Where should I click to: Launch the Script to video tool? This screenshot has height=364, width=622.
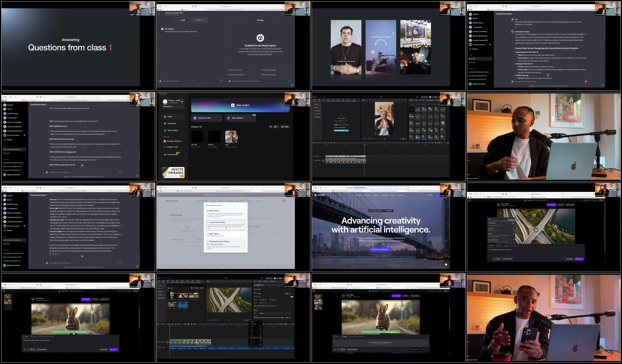coord(206,118)
